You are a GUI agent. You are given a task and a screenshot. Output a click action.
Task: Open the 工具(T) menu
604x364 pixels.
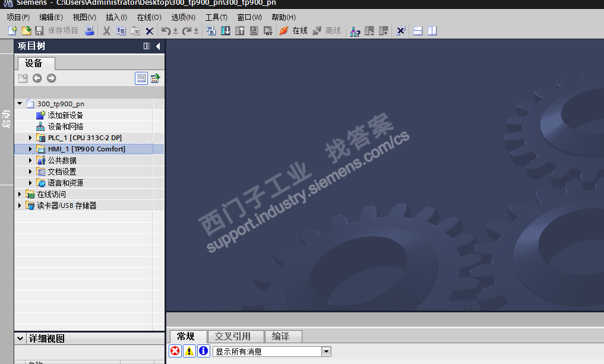[x=216, y=17]
